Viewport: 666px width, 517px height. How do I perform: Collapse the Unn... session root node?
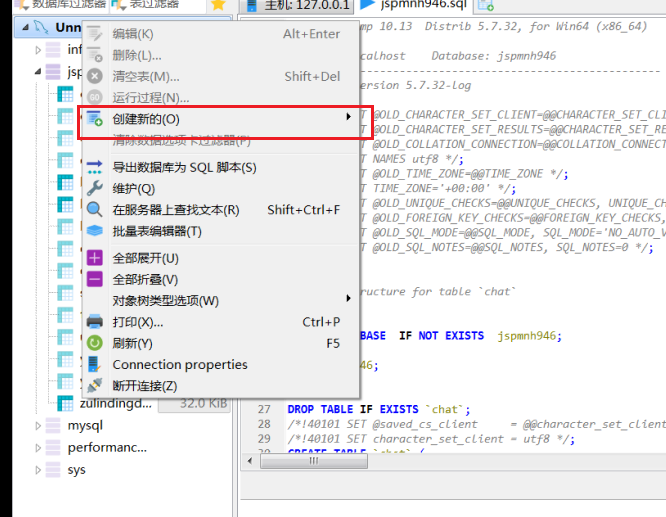pos(25,27)
